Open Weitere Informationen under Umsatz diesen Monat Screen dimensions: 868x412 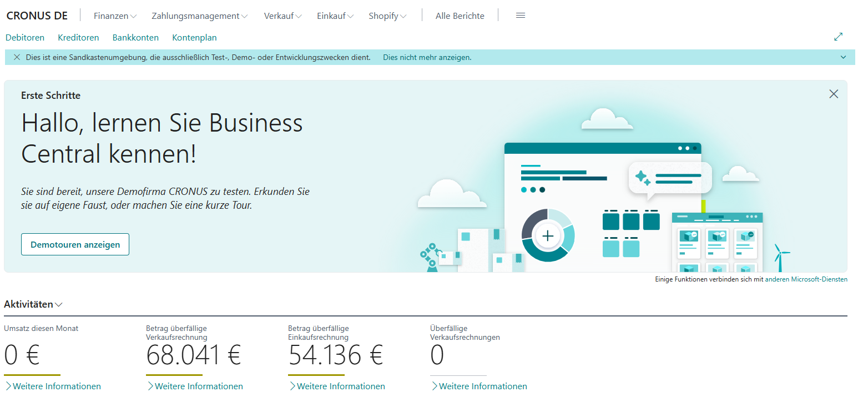[x=53, y=386]
